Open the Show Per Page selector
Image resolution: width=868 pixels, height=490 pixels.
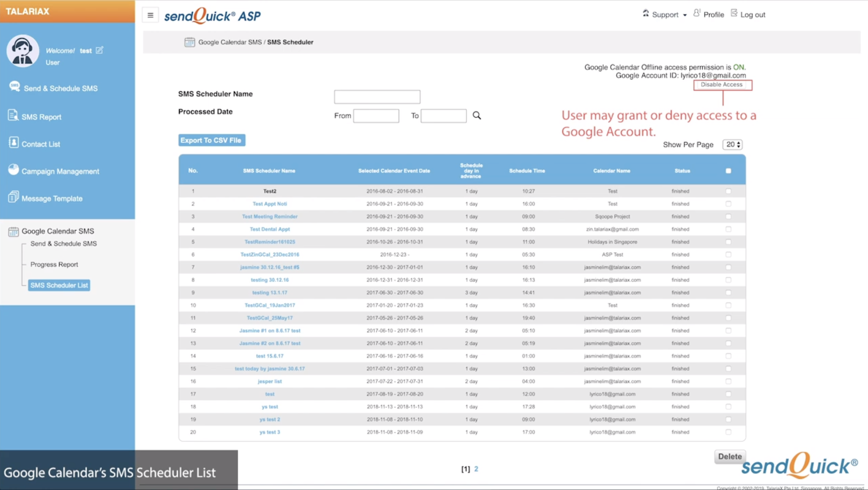pyautogui.click(x=733, y=144)
